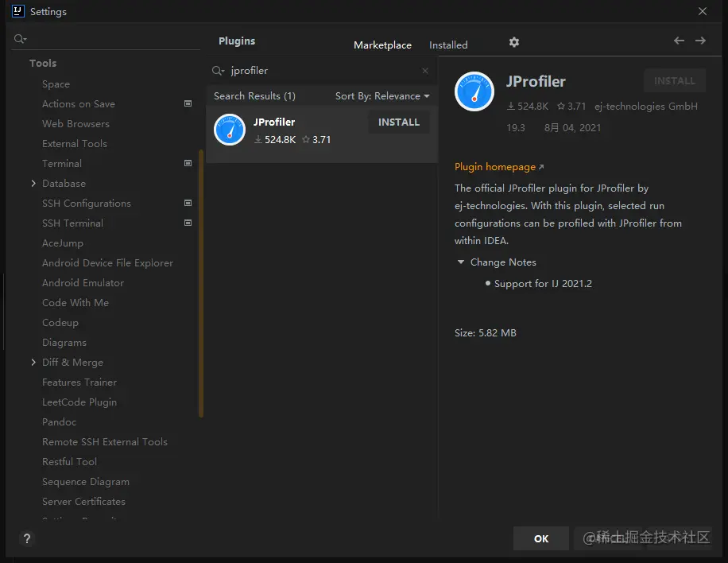The height and width of the screenshot is (563, 728).
Task: Click the Install button in details pane
Action: click(x=675, y=81)
